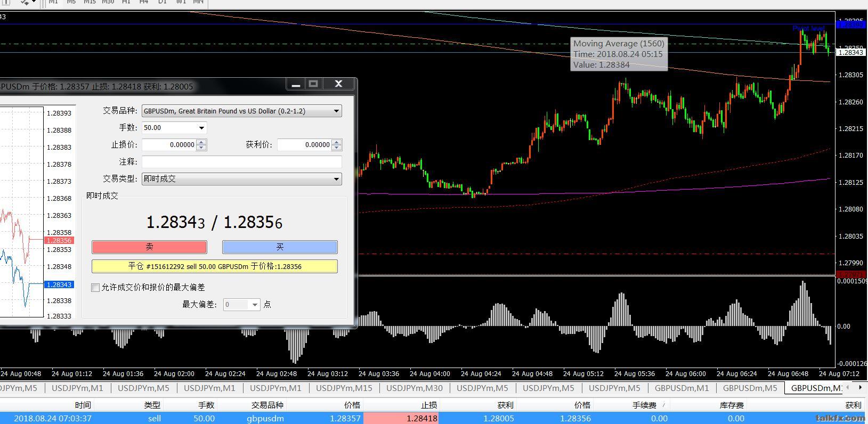
Task: Click the take profit cell 1.28005
Action: pyautogui.click(x=499, y=419)
